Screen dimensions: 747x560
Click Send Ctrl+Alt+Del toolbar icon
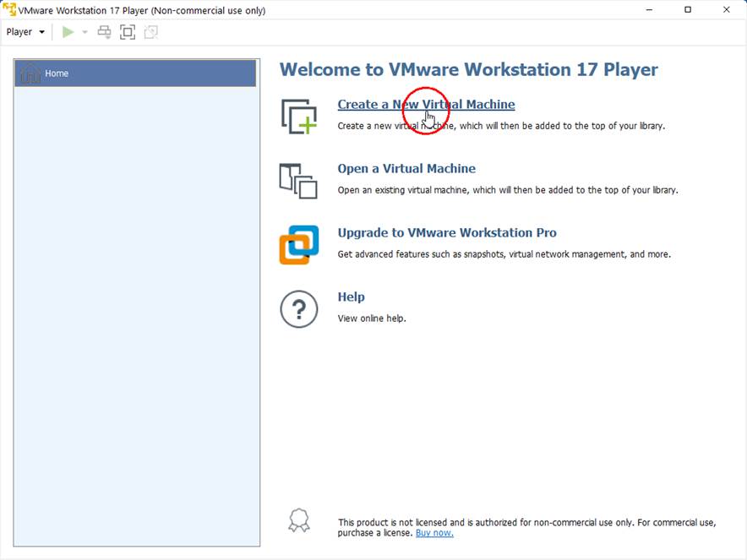pos(104,32)
